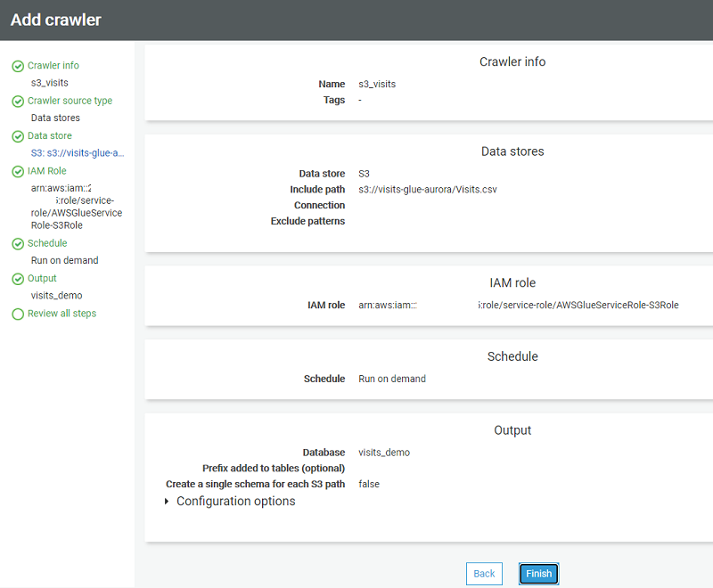This screenshot has width=713, height=588.
Task: Go back with the Back button
Action: pos(484,574)
